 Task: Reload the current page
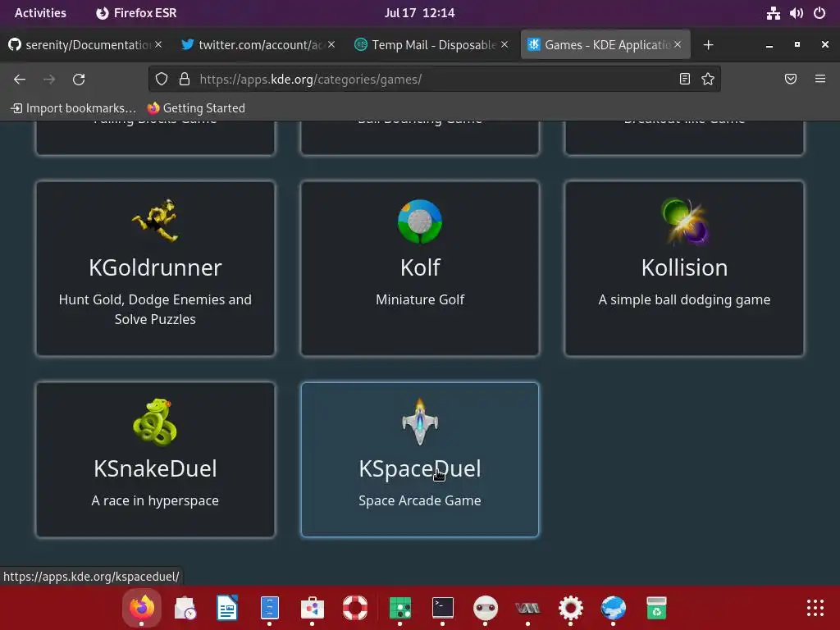[79, 80]
